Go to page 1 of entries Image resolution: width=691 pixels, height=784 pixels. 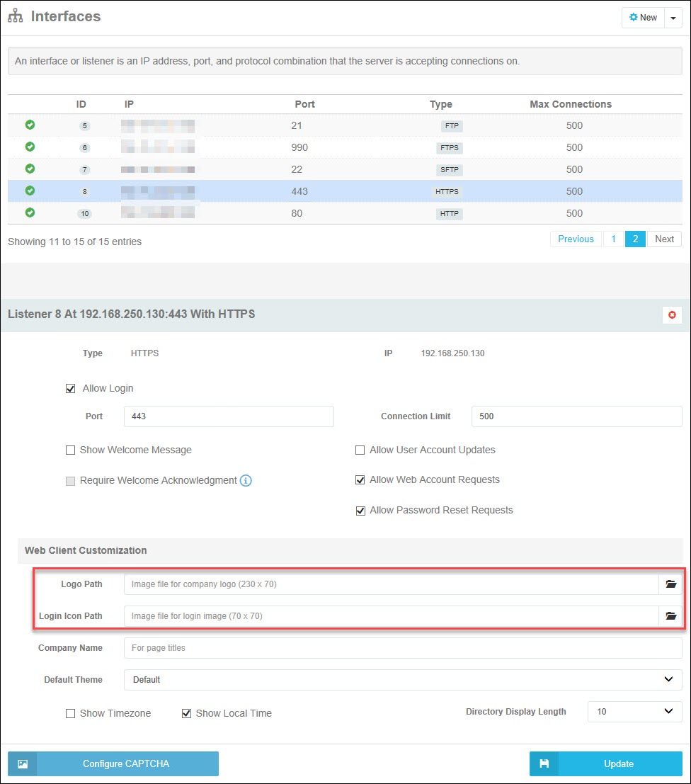pos(613,239)
